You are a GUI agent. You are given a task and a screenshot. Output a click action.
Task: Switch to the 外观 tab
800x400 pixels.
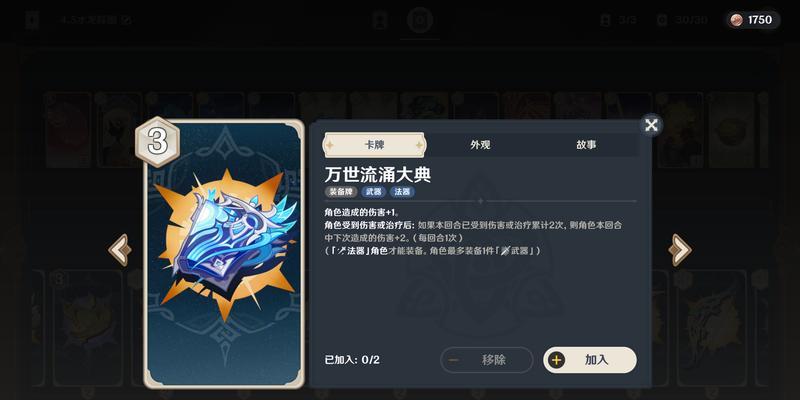[480, 145]
